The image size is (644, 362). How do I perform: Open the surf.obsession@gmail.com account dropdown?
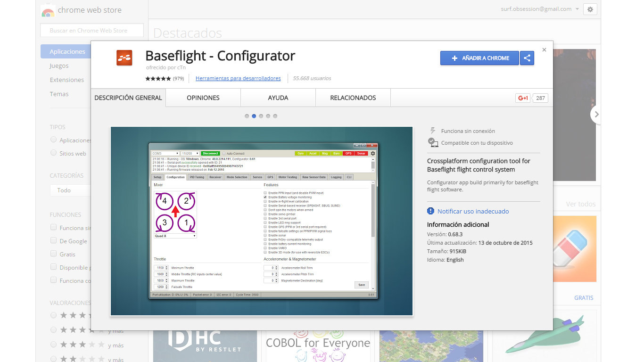pos(540,9)
